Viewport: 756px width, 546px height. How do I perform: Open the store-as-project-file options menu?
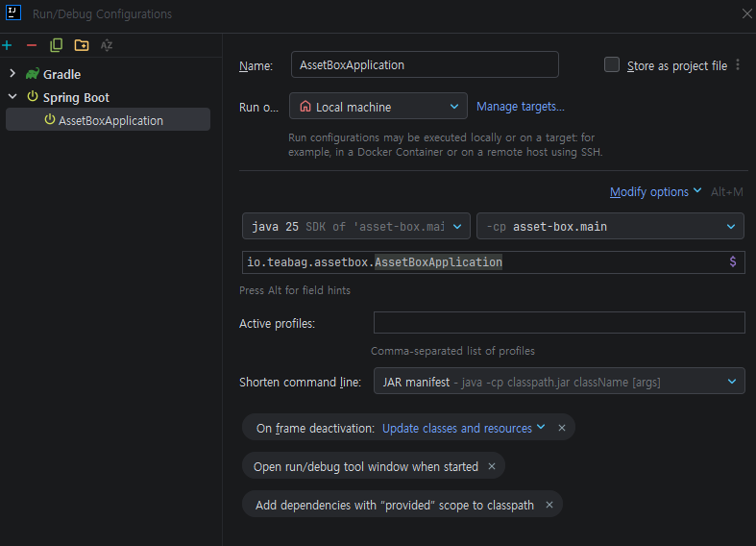(738, 65)
